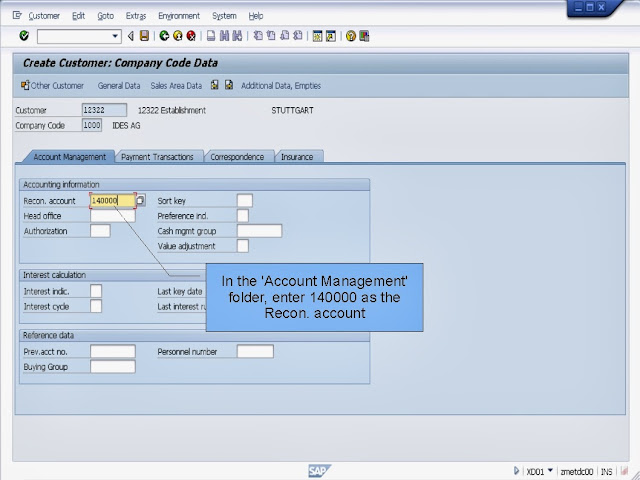Image resolution: width=640 pixels, height=480 pixels.
Task: Click the INS insert mode indicator
Action: coord(607,472)
